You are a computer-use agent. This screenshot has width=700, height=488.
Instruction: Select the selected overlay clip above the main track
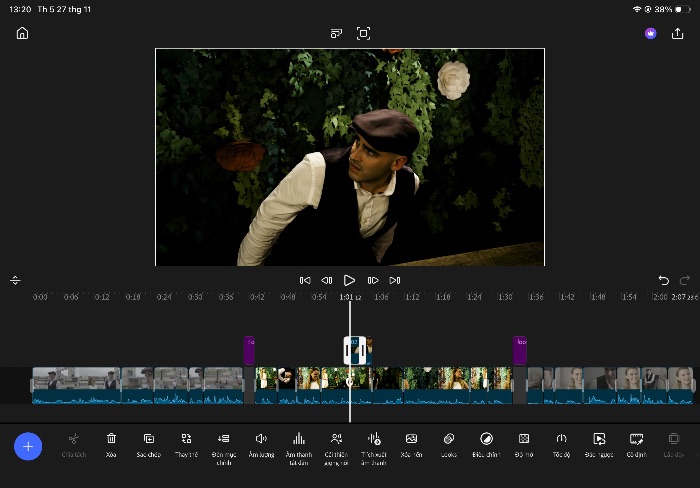pyautogui.click(x=355, y=350)
